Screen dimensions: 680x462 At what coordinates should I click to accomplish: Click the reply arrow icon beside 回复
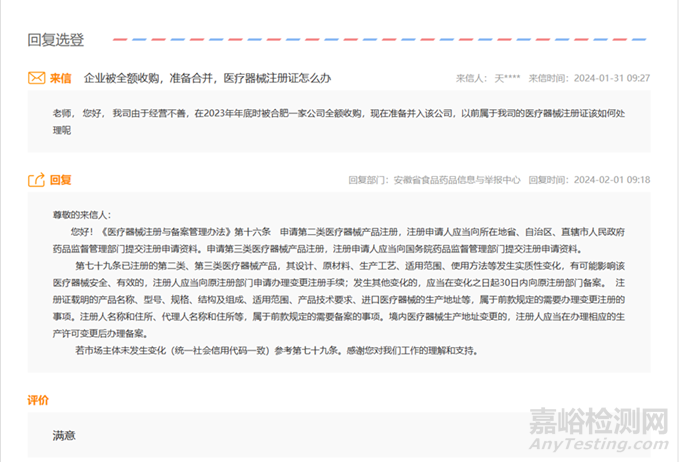coord(36,180)
